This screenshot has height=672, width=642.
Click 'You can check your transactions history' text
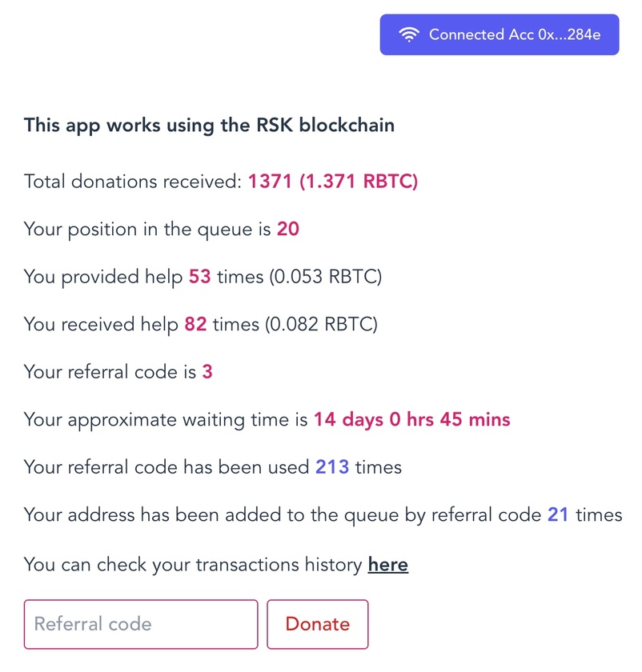193,565
